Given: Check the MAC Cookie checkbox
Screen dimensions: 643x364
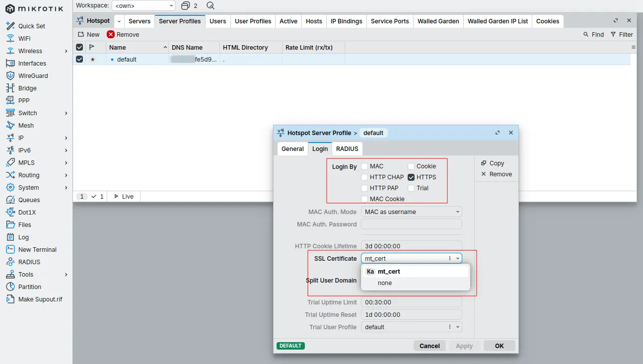Looking at the screenshot, I should (364, 199).
